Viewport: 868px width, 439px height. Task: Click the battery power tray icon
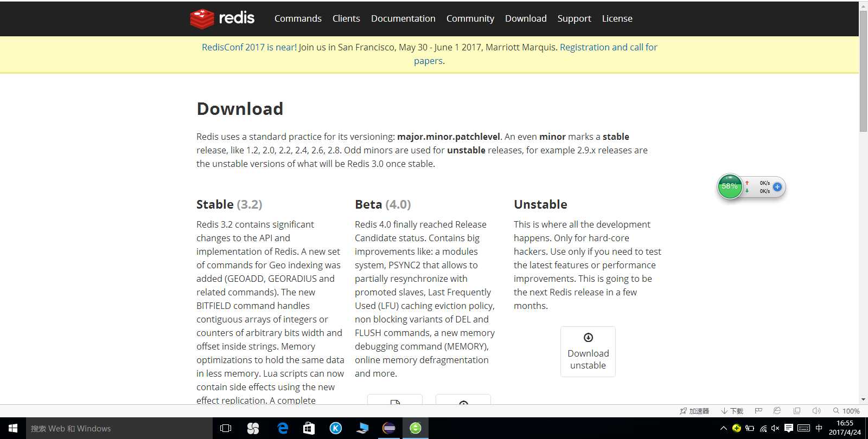pos(750,428)
